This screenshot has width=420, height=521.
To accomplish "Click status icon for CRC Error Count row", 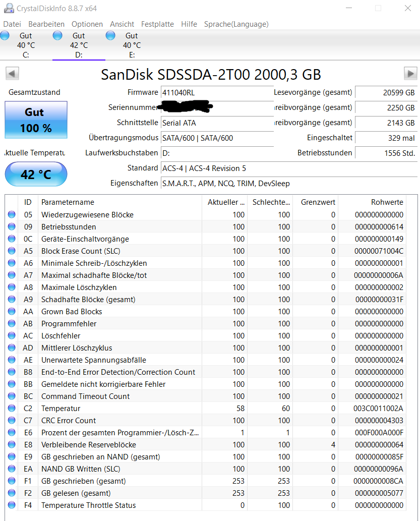I will [12, 420].
